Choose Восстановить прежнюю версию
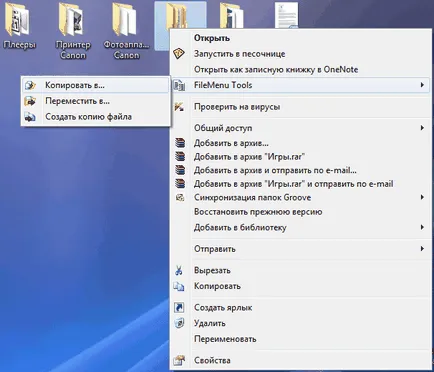Viewport: 434px width, 372px height. point(300,212)
